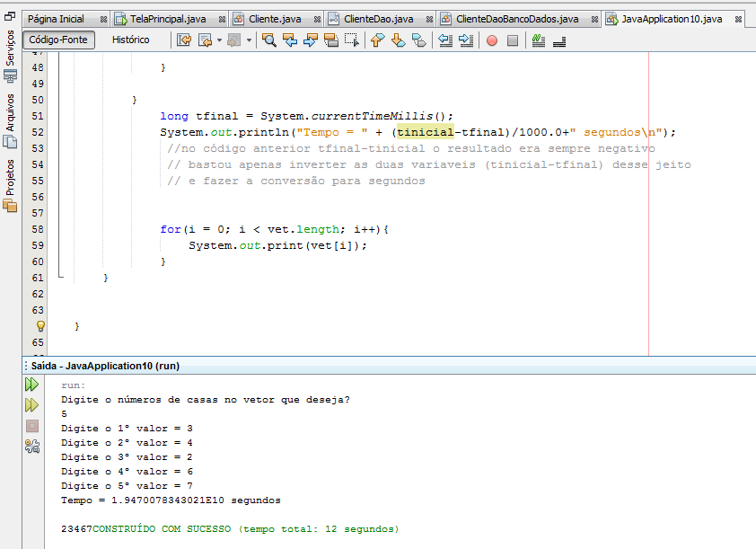
Task: Toggle rectangular selection mode
Action: (x=352, y=40)
